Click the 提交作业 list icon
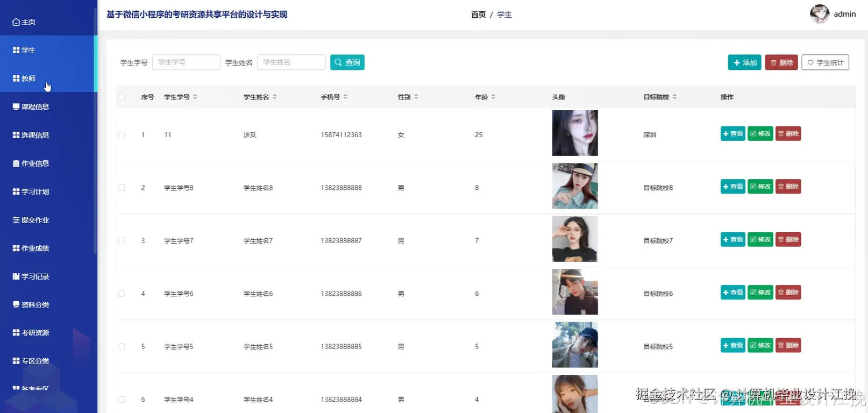868x413 pixels. [16, 220]
